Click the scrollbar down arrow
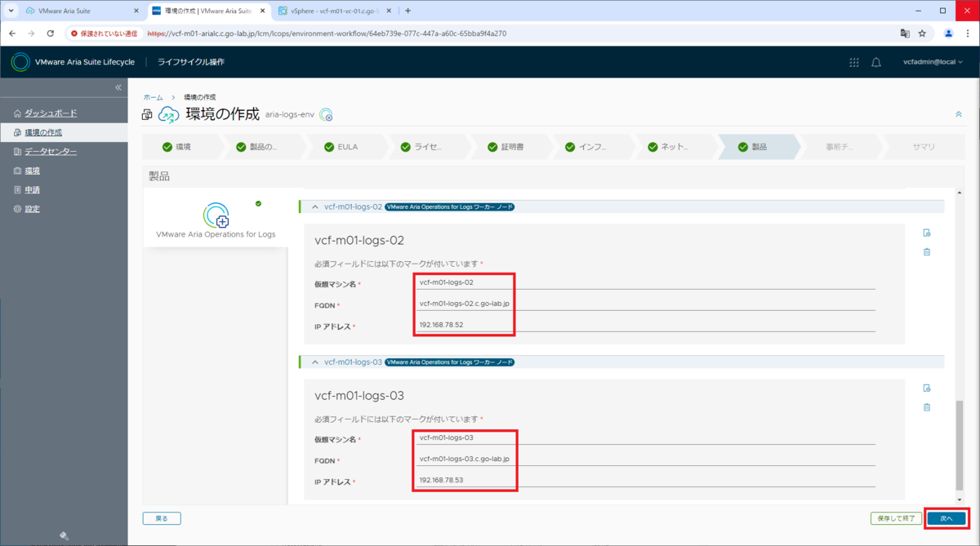Image resolution: width=980 pixels, height=546 pixels. [x=959, y=499]
